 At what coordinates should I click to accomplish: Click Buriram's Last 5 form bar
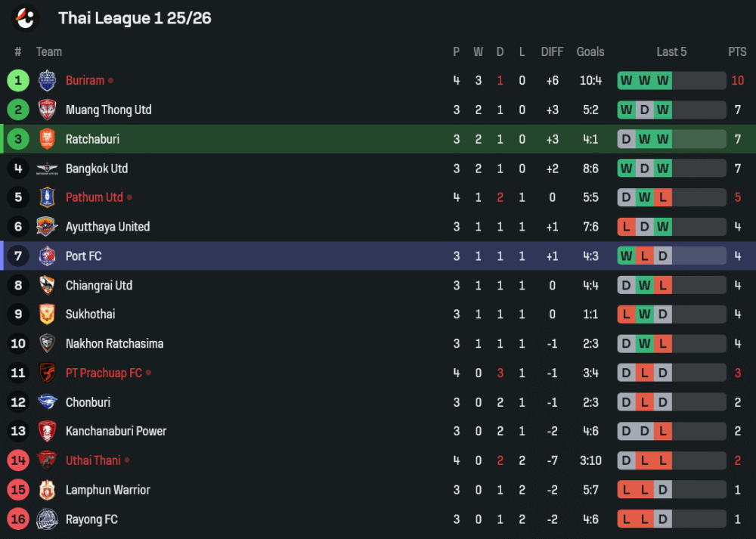pyautogui.click(x=671, y=81)
